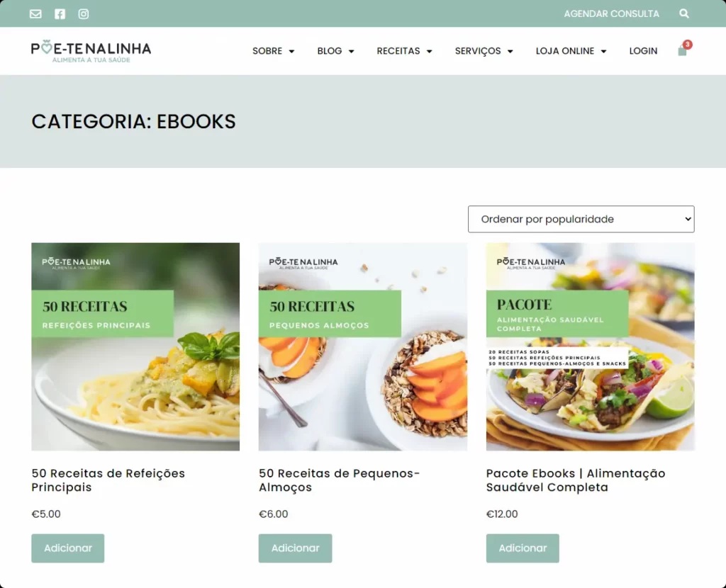Add 50 Receitas de Pequenos-Almoços to cart
The image size is (726, 588).
pyautogui.click(x=295, y=548)
